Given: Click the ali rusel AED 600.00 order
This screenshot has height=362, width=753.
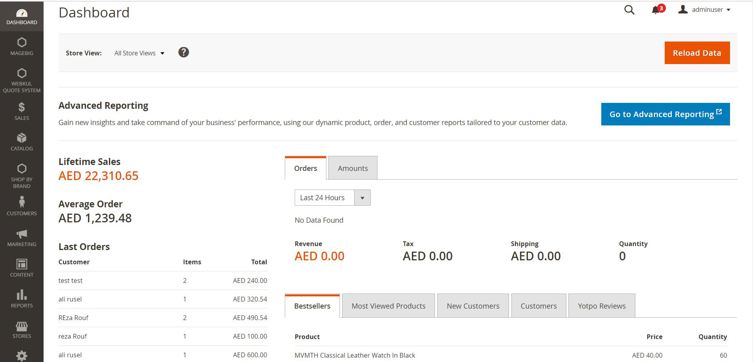Looking at the screenshot, I should pos(163,355).
